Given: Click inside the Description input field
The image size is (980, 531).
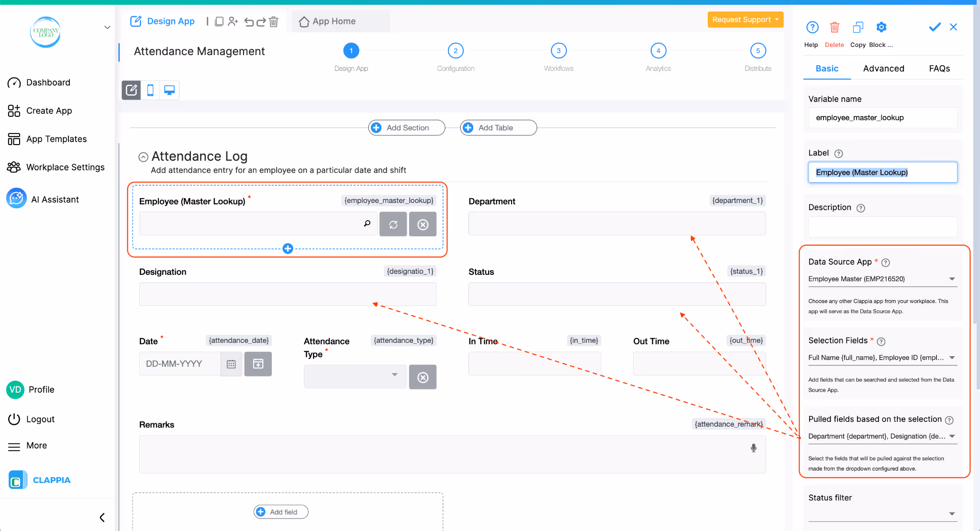Looking at the screenshot, I should point(882,226).
